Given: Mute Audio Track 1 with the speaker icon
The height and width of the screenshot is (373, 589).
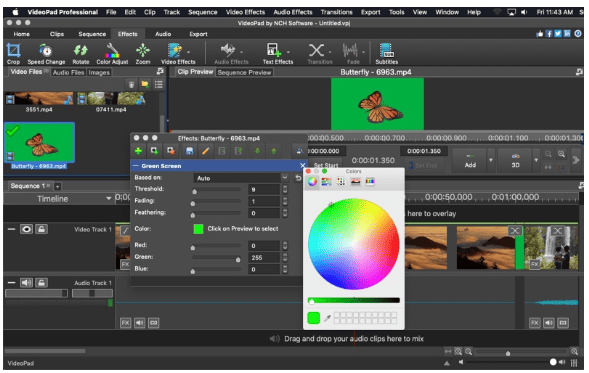Looking at the screenshot, I should (26, 282).
